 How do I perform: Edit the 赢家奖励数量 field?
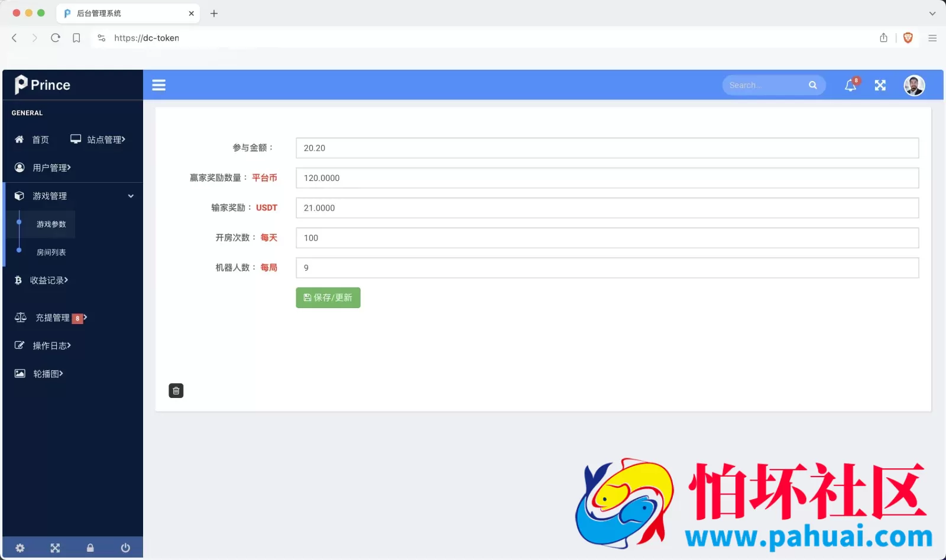[x=607, y=178]
